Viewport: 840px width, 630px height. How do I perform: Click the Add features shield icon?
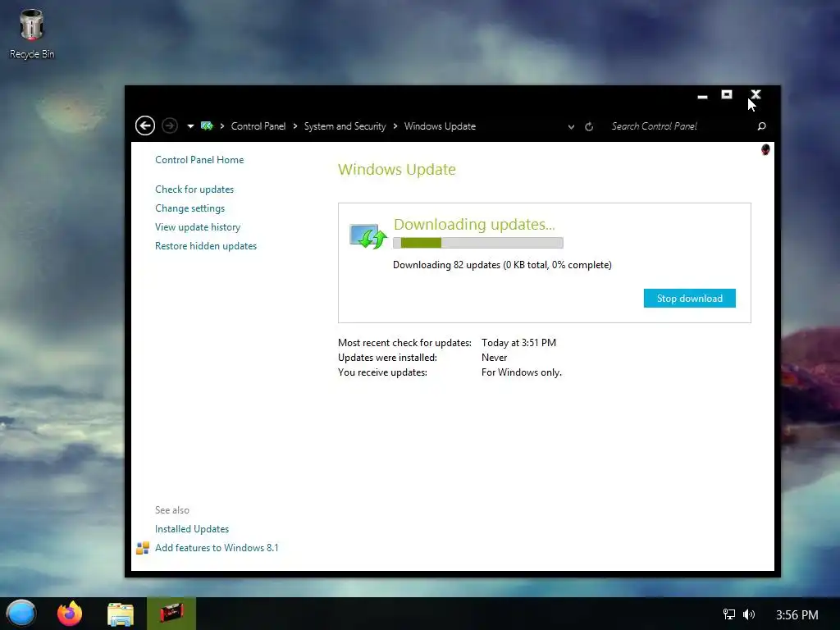coord(143,547)
